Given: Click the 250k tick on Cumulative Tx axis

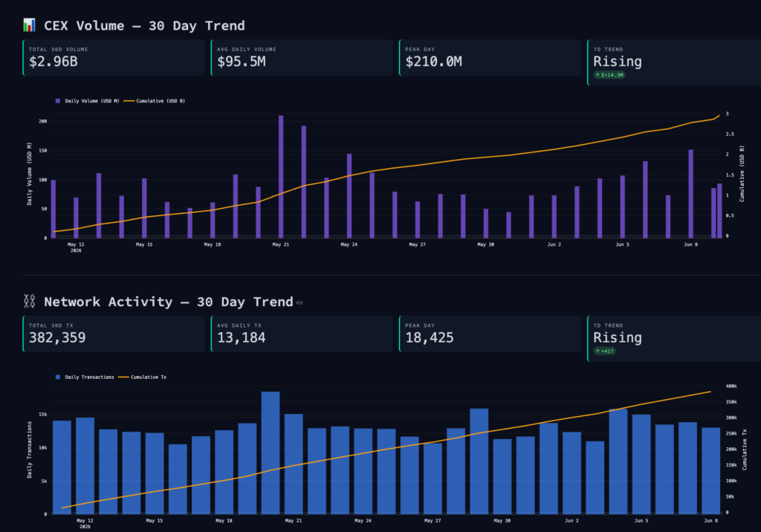Looking at the screenshot, I should (x=731, y=433).
